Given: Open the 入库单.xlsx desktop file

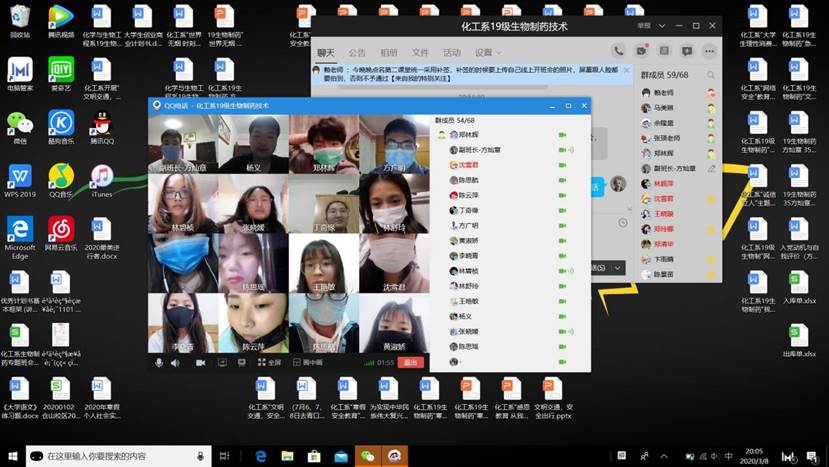Looking at the screenshot, I should click(798, 288).
